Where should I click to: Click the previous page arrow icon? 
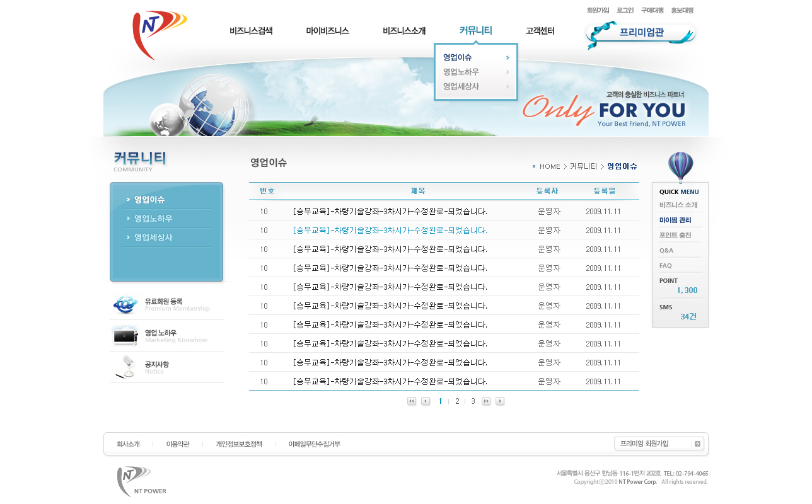point(426,401)
